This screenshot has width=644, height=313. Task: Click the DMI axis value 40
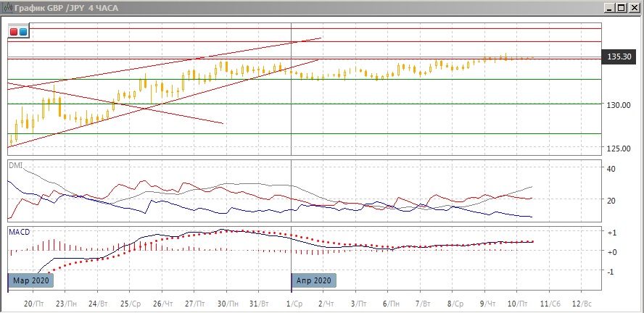612,169
